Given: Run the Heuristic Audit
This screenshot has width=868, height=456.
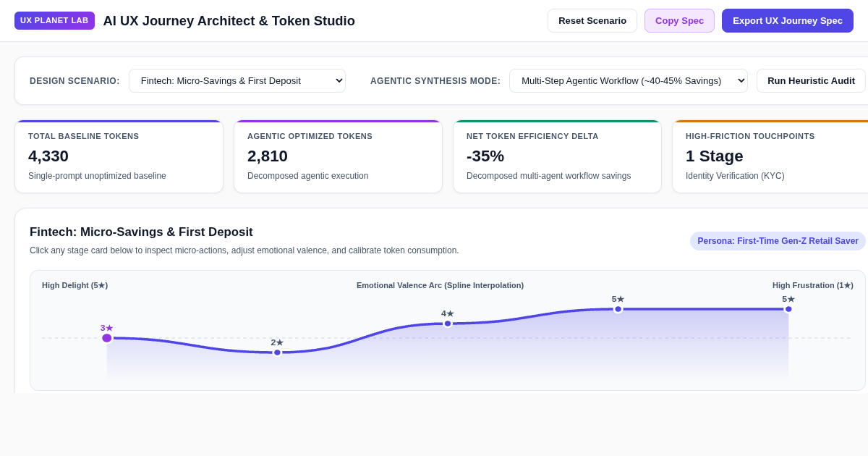Looking at the screenshot, I should click(x=811, y=80).
